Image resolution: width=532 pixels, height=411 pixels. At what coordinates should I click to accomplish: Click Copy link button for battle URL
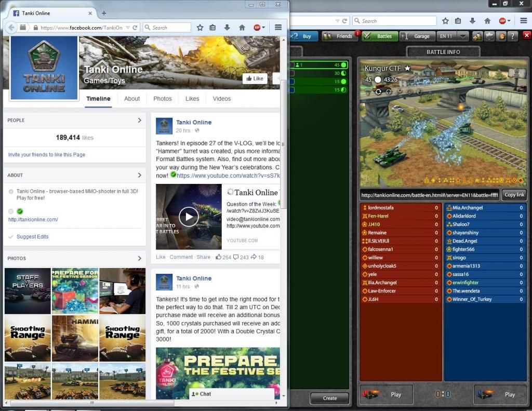point(514,195)
